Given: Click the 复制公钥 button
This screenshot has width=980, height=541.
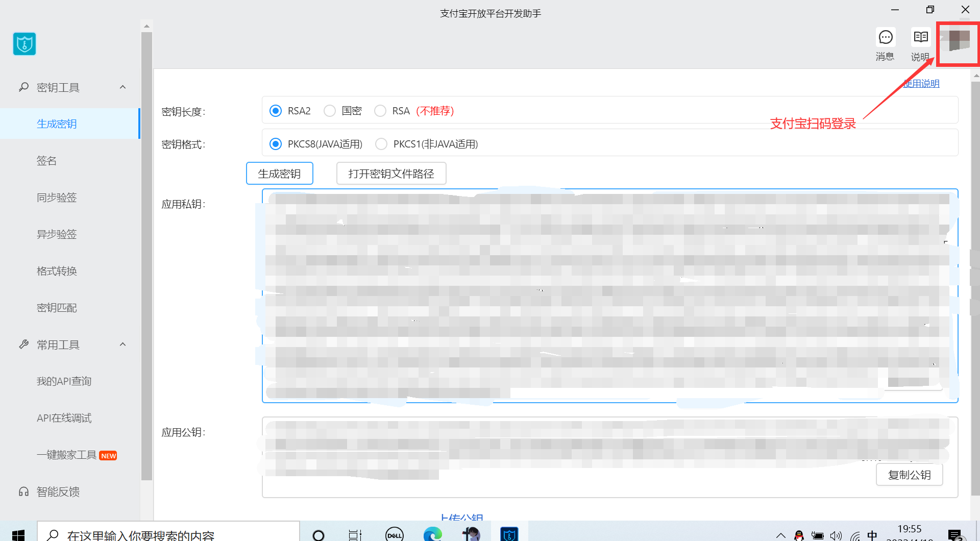Looking at the screenshot, I should pyautogui.click(x=909, y=475).
